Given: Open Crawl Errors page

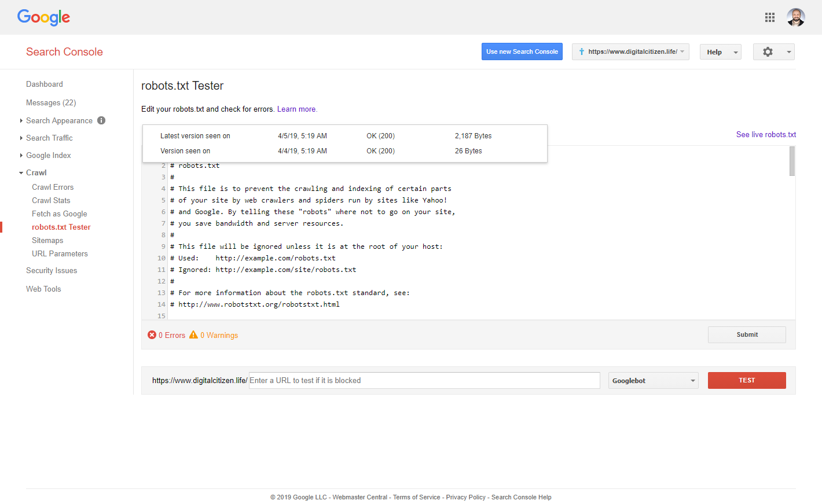Looking at the screenshot, I should (53, 187).
